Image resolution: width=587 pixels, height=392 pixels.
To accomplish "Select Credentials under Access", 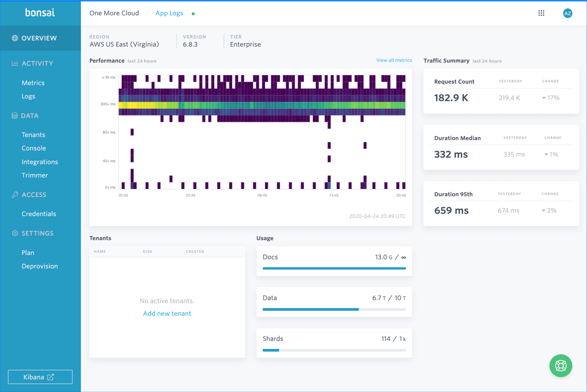I will tap(39, 214).
